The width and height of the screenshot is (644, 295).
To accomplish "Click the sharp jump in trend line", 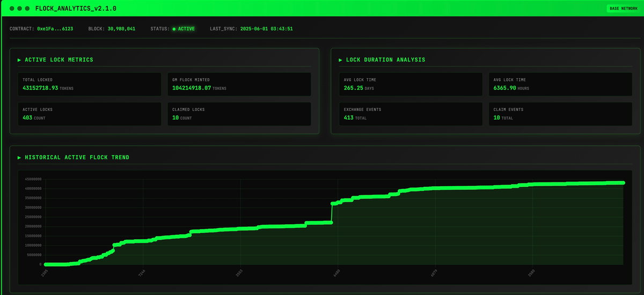I will point(332,213).
